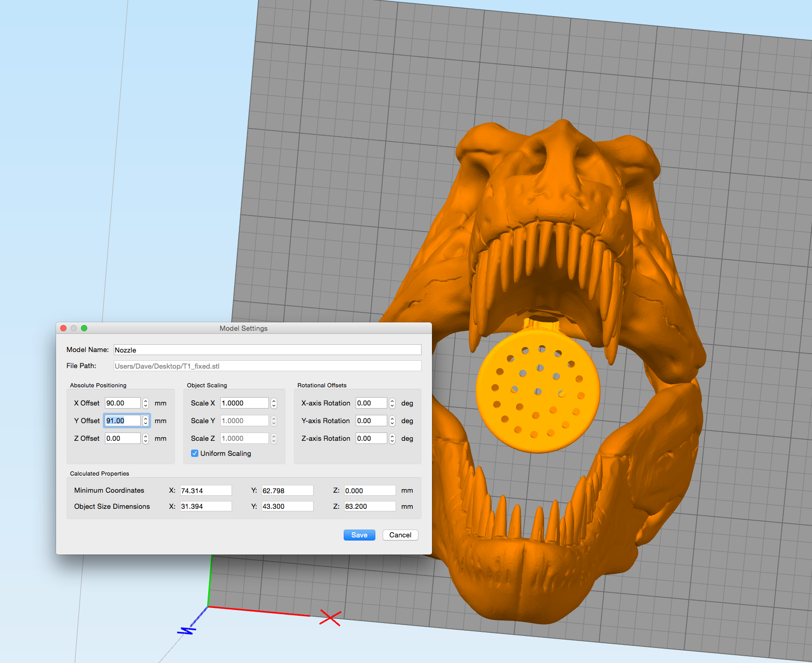812x663 pixels.
Task: Close the Model Settings dialog
Action: (x=63, y=328)
